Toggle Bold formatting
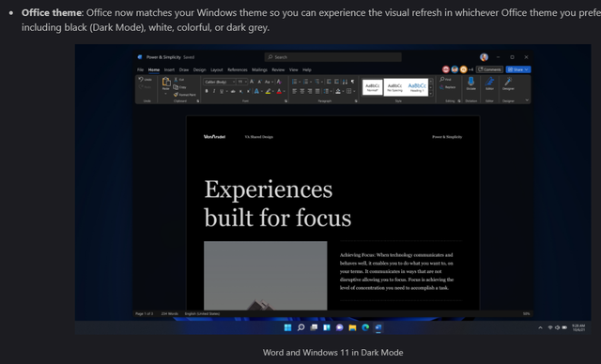 (x=207, y=91)
